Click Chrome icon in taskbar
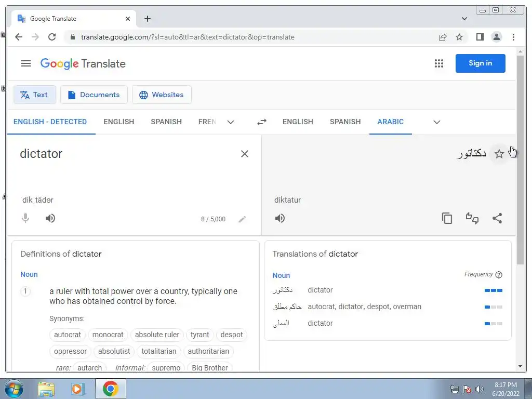The height and width of the screenshot is (399, 532). point(110,389)
